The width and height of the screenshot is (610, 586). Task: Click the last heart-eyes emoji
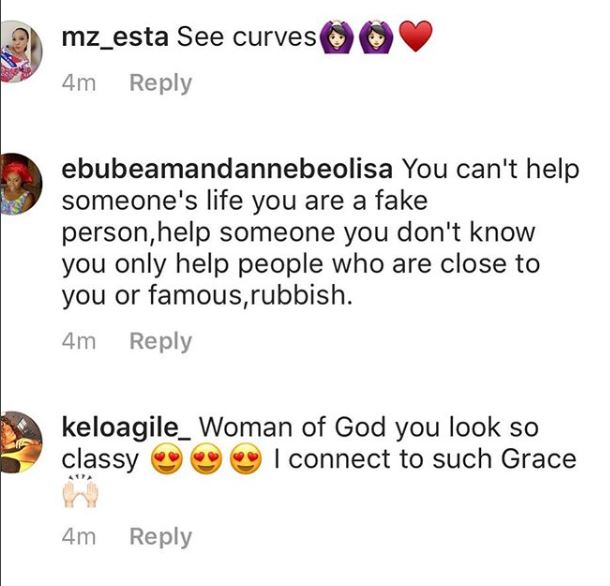tap(246, 459)
